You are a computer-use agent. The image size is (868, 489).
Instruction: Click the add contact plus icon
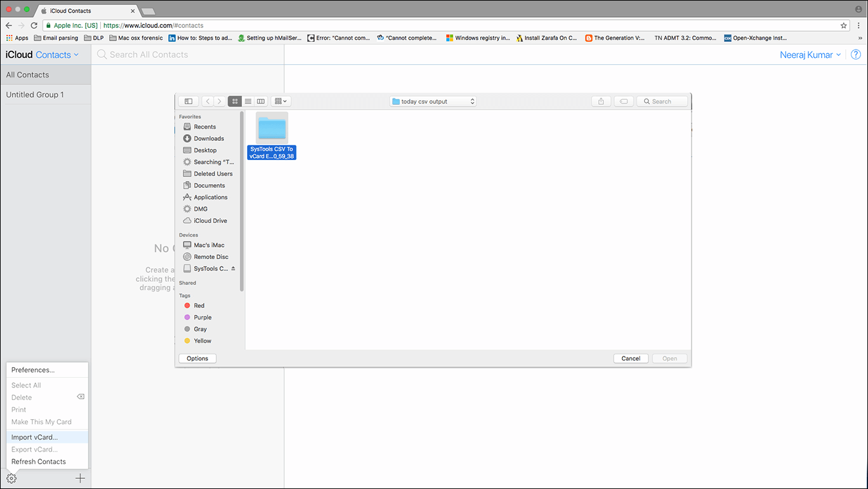coord(80,478)
